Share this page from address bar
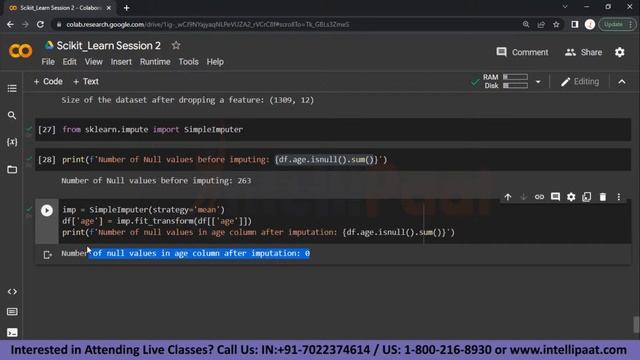The height and width of the screenshot is (360, 640). click(541, 24)
